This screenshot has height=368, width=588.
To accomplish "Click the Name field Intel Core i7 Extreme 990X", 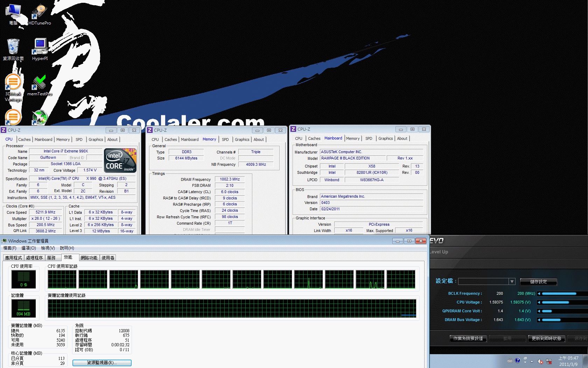I will coord(66,151).
